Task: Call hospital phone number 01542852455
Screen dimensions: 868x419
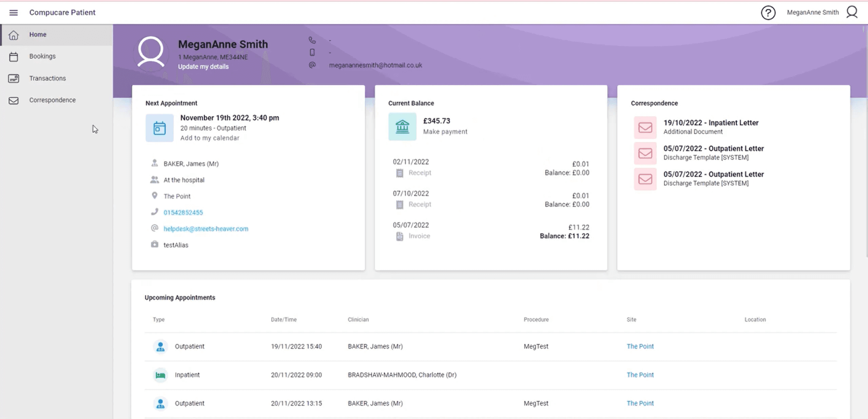Action: pyautogui.click(x=183, y=213)
